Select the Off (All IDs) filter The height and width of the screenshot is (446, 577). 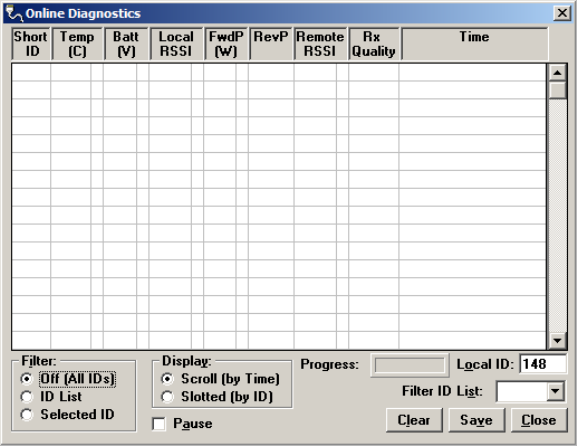pyautogui.click(x=27, y=378)
